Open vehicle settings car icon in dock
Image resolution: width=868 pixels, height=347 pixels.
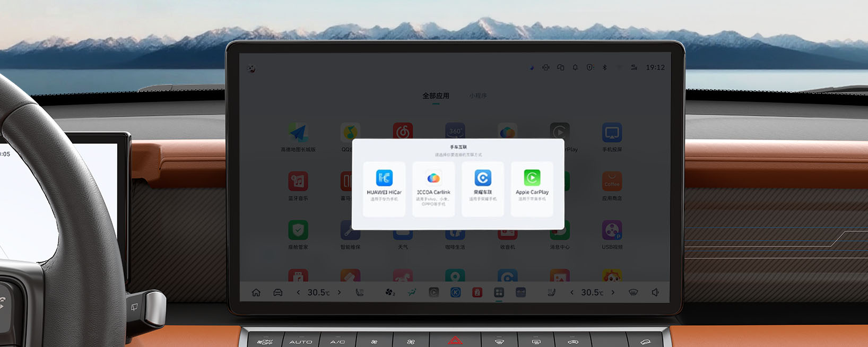277,292
